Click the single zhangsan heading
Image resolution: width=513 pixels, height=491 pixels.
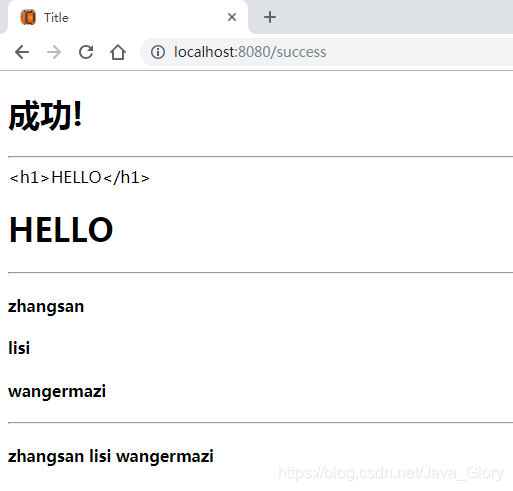pos(46,307)
